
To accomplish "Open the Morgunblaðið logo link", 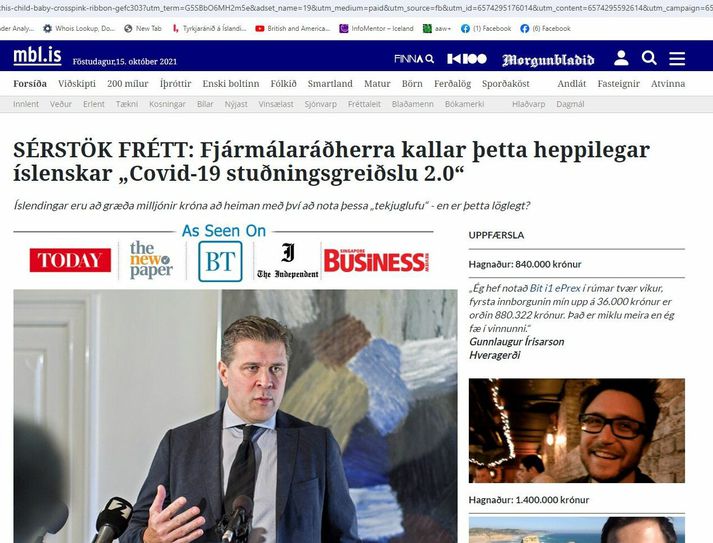I will point(548,60).
